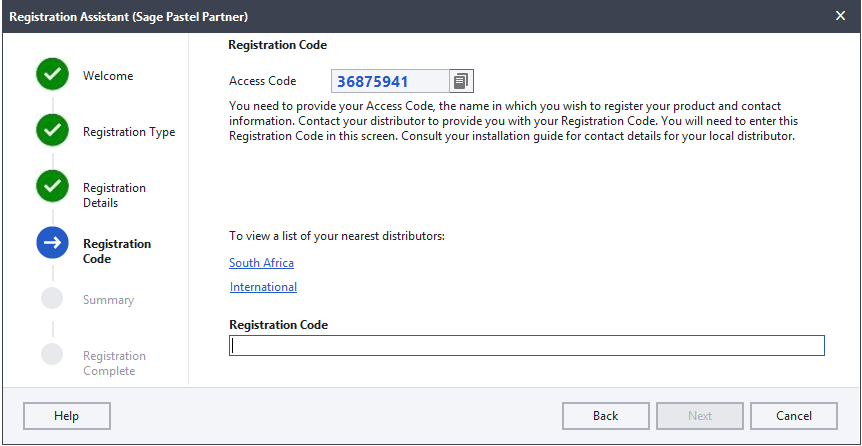Click the grey Registration Complete step circle
The height and width of the screenshot is (446, 862).
coord(52,355)
